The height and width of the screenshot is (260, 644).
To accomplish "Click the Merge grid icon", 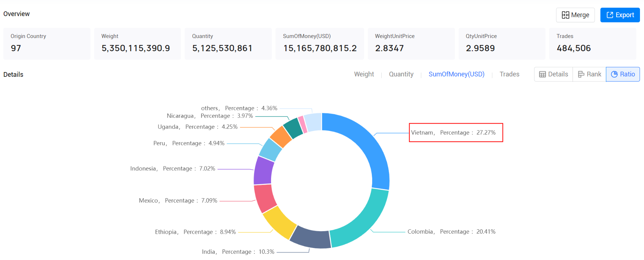I will coord(566,15).
